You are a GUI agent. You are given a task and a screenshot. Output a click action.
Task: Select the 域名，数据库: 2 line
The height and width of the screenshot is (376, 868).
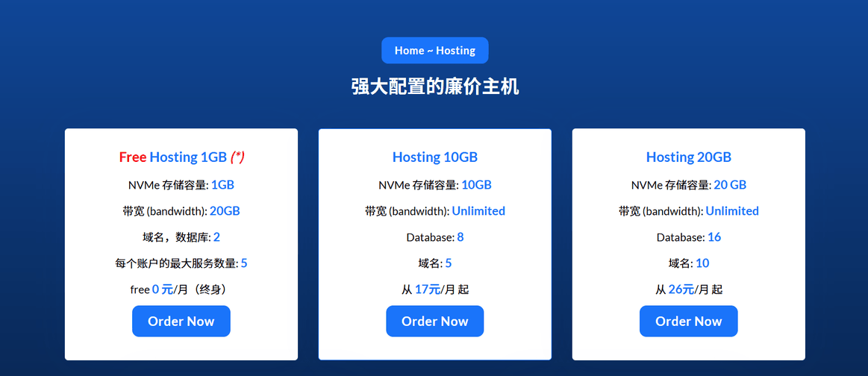click(181, 237)
